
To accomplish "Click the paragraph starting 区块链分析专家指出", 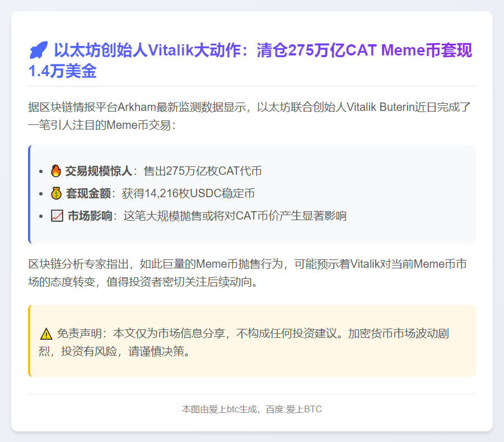I will coord(248,273).
